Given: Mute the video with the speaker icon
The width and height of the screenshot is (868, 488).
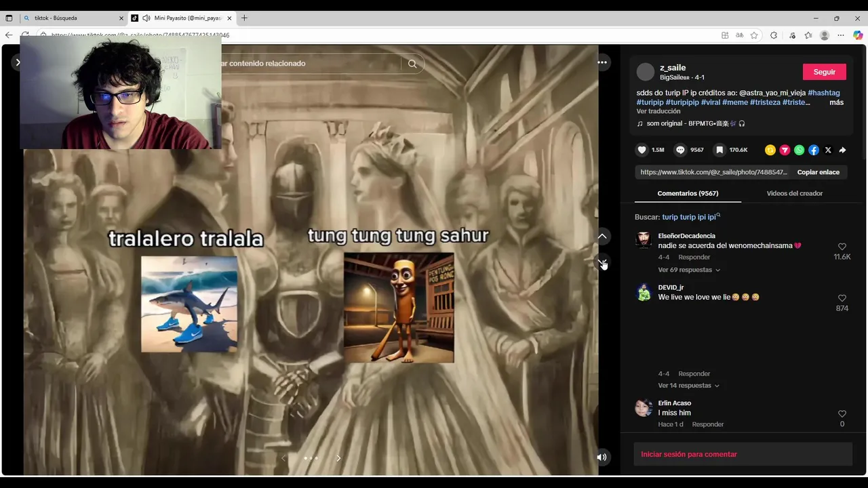Looking at the screenshot, I should pyautogui.click(x=601, y=457).
